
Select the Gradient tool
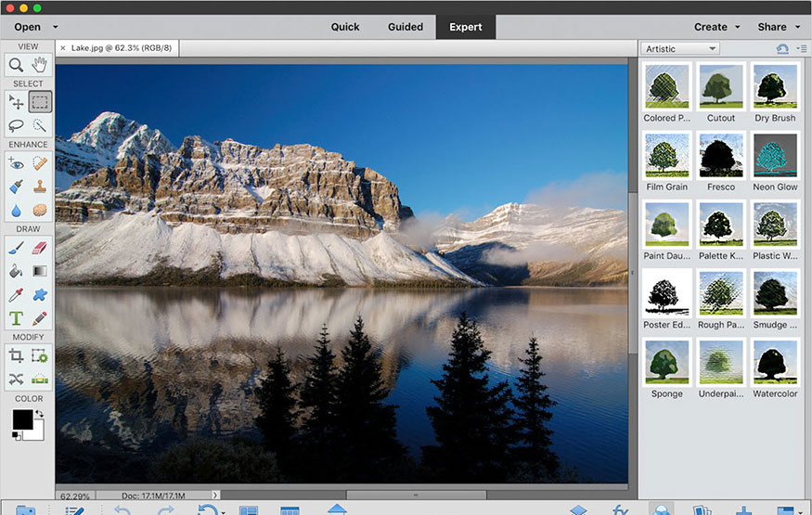(39, 271)
